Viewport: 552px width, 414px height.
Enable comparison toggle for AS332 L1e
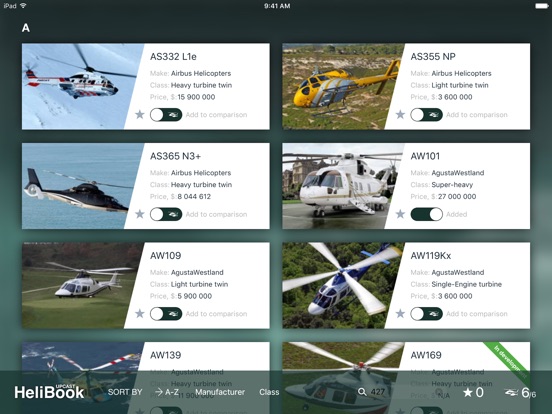click(x=166, y=115)
